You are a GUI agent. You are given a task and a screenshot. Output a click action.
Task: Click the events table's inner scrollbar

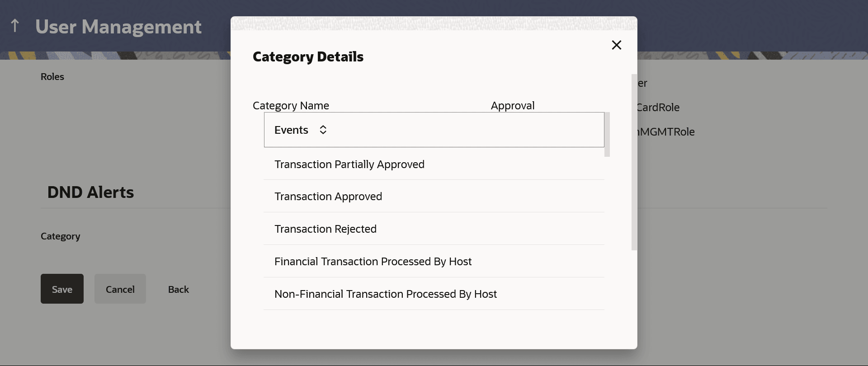[607, 135]
